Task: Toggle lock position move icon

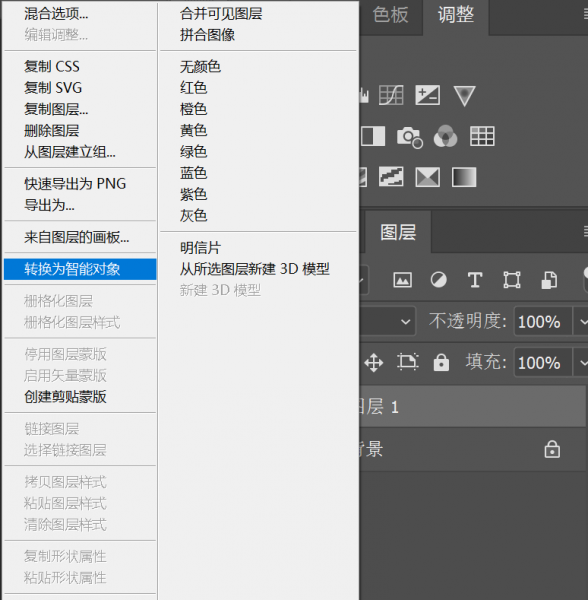Action: pyautogui.click(x=374, y=362)
